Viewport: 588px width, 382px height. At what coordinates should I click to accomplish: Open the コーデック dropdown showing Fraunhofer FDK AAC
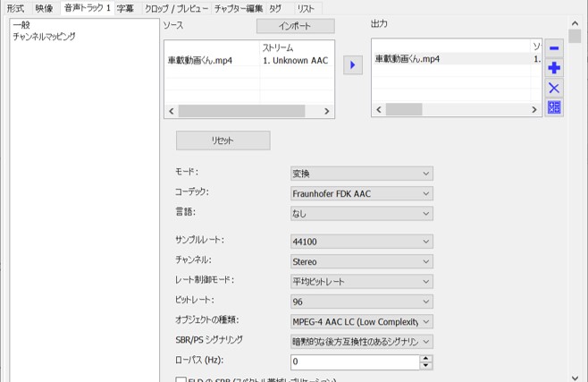[362, 193]
